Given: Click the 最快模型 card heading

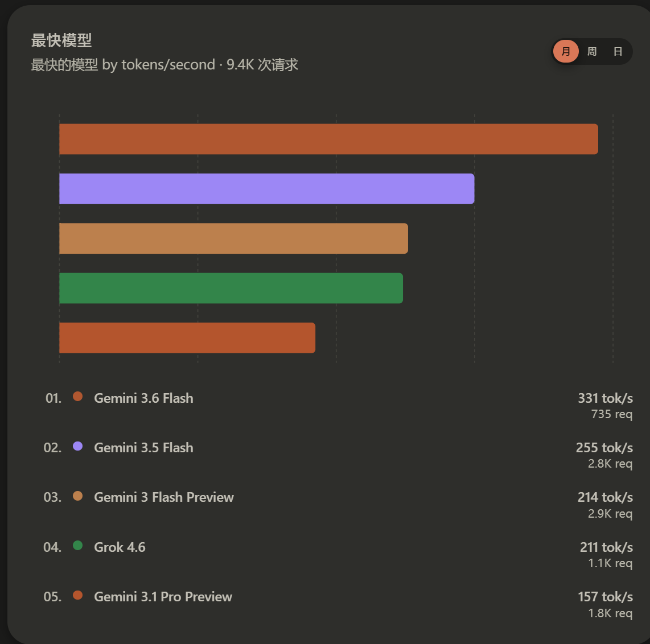Looking at the screenshot, I should 61,40.
